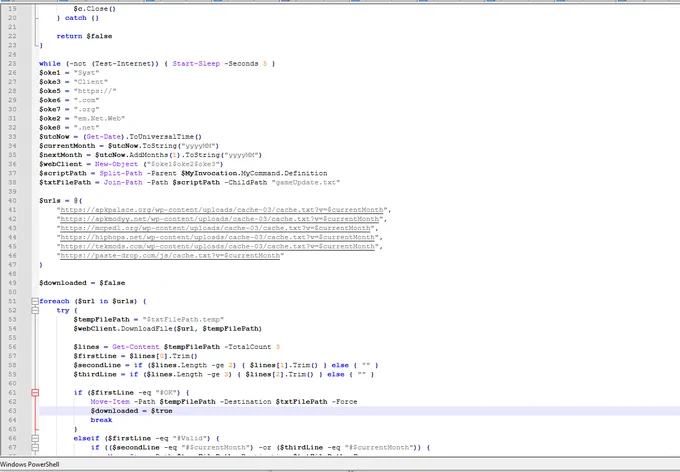Click 'Join-Path' on the $txtFilePath line
680x472 pixels.
click(x=123, y=182)
